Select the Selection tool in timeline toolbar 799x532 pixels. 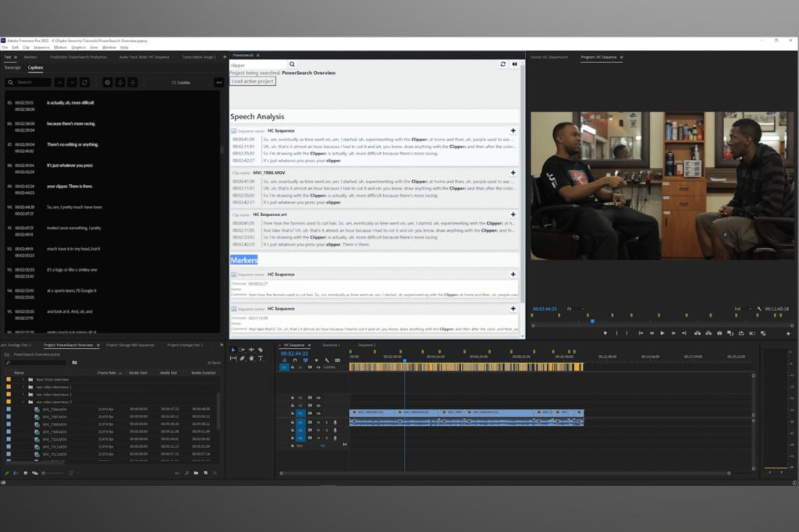[233, 350]
